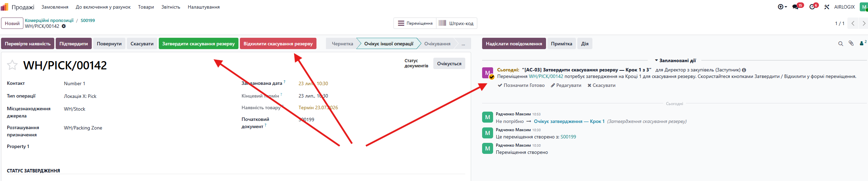The height and width of the screenshot is (181, 868).
Task: Click the Продажі app title
Action: coord(23,7)
